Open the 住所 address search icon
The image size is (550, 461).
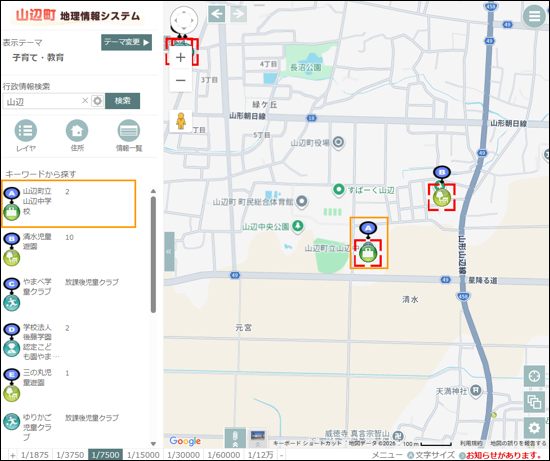coord(77,131)
